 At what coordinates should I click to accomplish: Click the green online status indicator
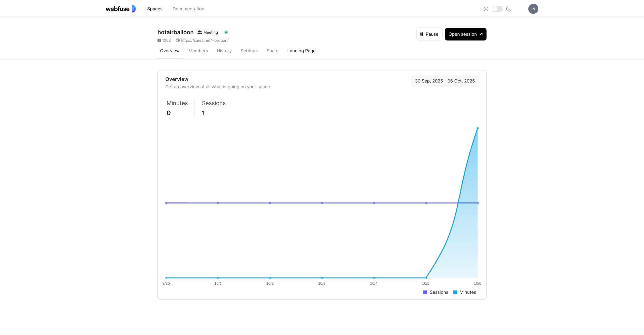click(x=226, y=32)
